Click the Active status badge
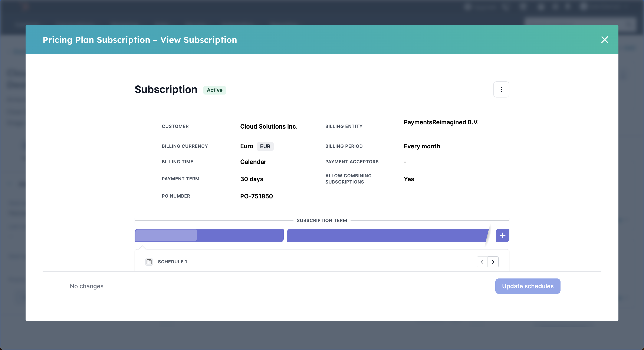This screenshot has height=350, width=644. point(214,90)
